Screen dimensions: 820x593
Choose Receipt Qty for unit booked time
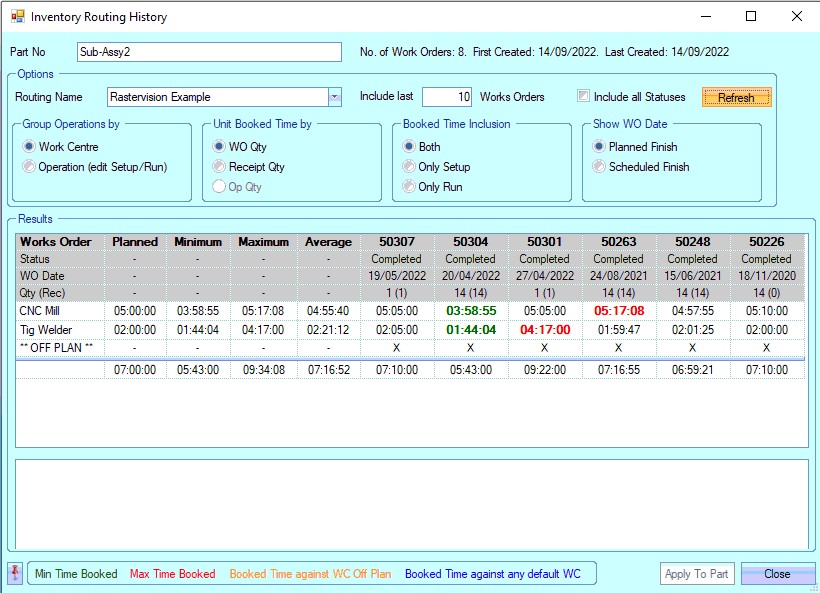pyautogui.click(x=220, y=167)
